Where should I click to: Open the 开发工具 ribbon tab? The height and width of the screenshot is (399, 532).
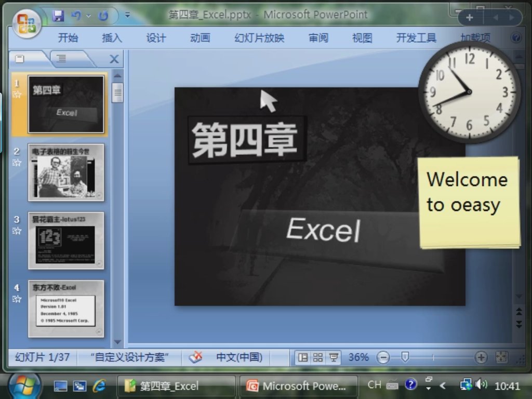[x=416, y=37]
